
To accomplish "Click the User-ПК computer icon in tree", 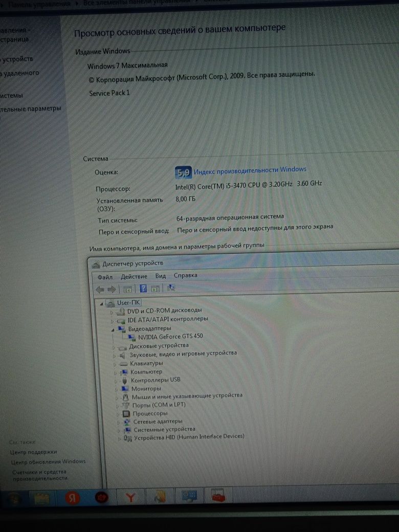I will tap(110, 303).
